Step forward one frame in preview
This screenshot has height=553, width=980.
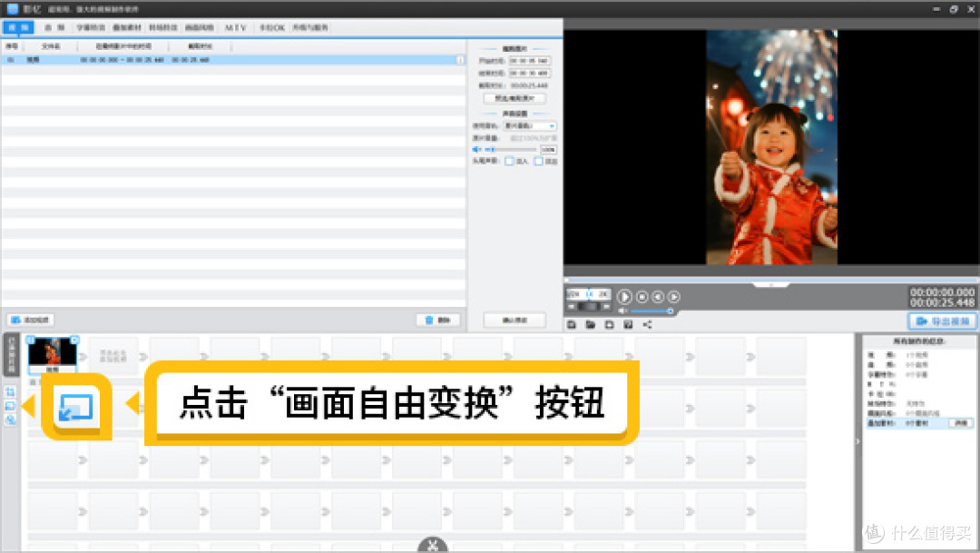point(673,297)
